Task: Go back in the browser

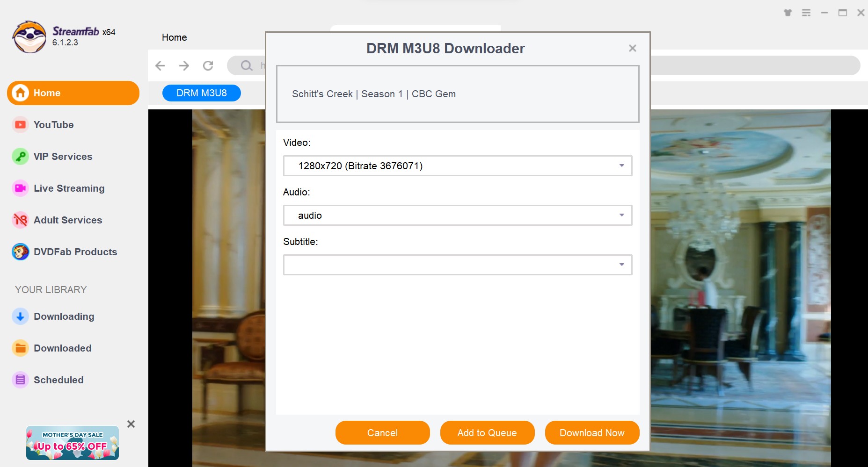Action: (x=160, y=65)
